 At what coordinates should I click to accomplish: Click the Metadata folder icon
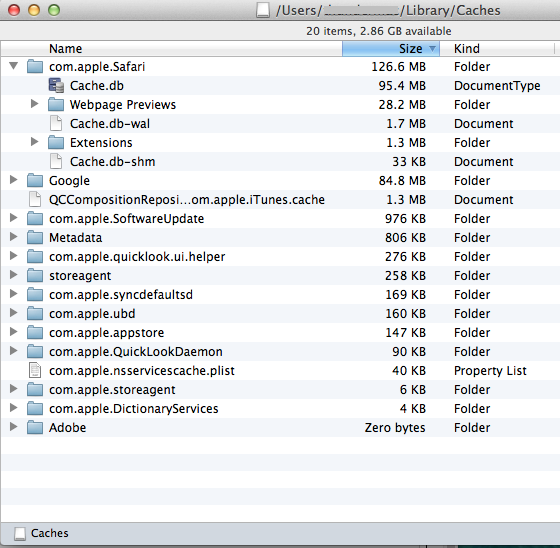click(x=35, y=237)
